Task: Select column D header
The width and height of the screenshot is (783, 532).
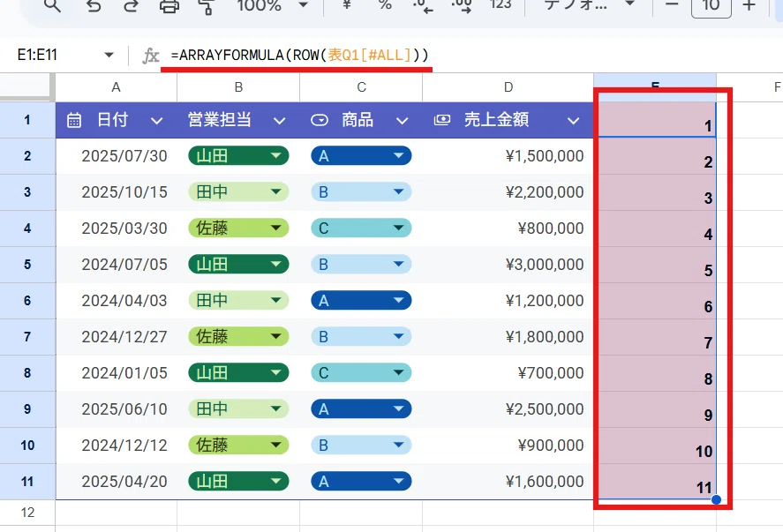Action: coord(508,87)
